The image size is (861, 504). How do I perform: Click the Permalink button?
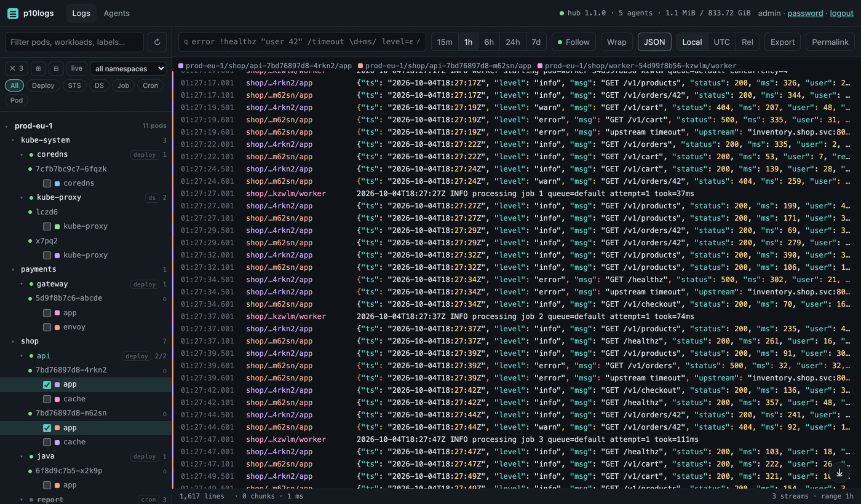[830, 42]
